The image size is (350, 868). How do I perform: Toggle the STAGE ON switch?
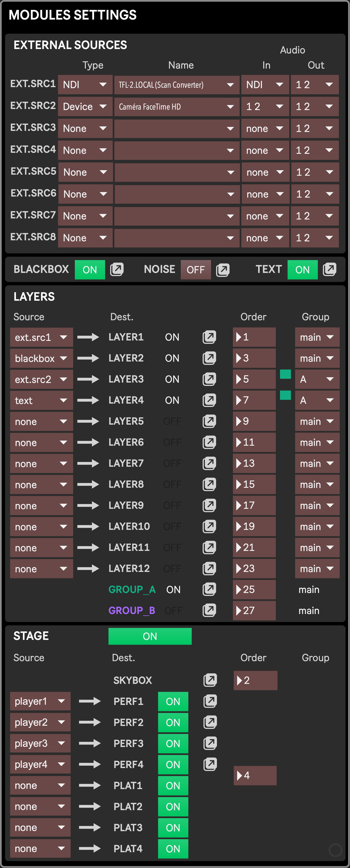click(x=150, y=636)
